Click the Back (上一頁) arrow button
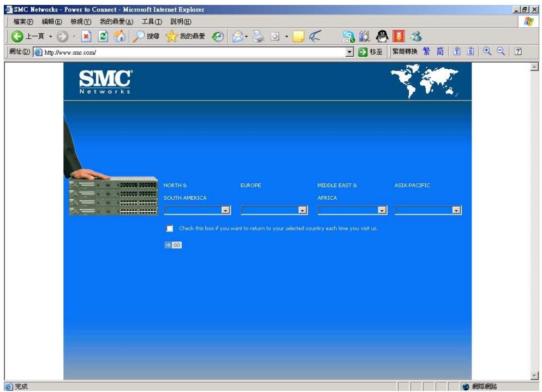 (x=28, y=36)
